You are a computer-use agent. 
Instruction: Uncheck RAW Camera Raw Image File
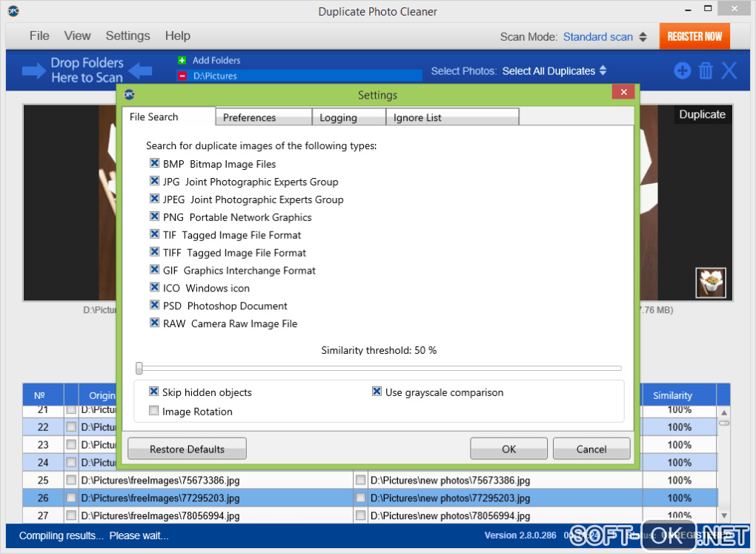154,323
